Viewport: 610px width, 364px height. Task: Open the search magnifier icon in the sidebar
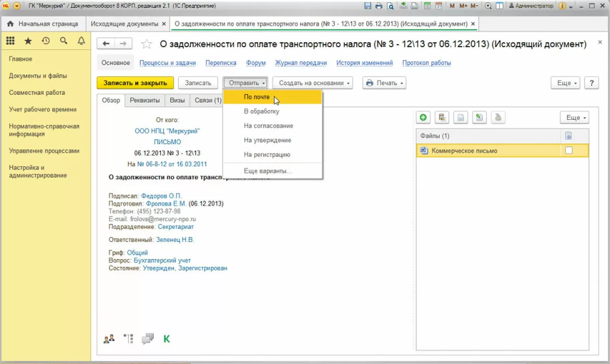(x=63, y=41)
